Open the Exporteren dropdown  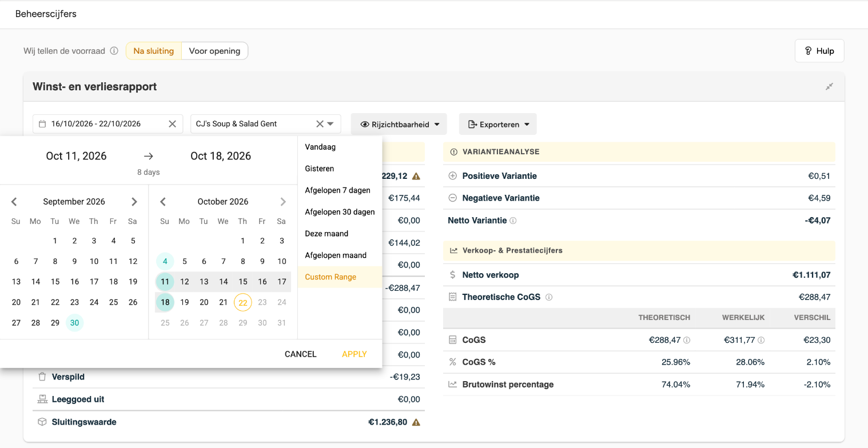coord(497,124)
